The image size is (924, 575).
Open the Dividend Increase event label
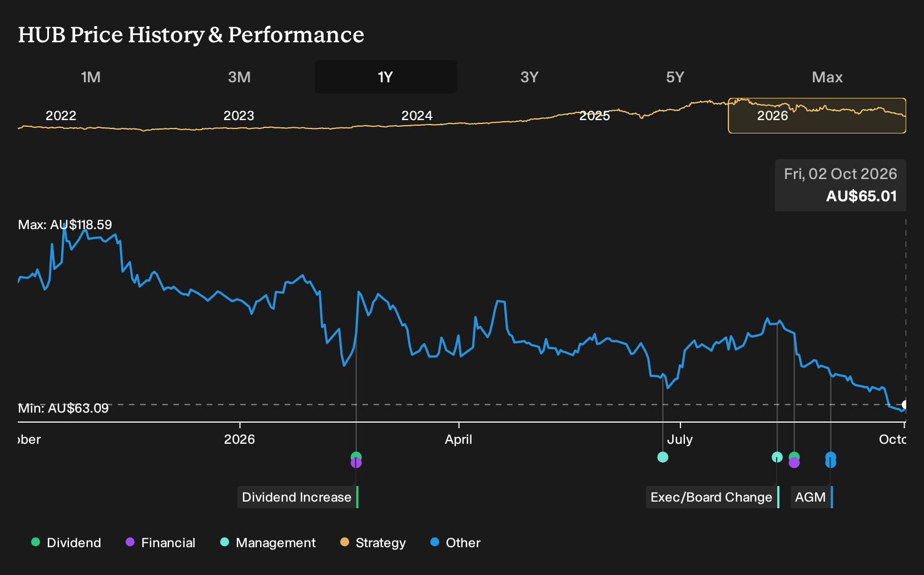click(x=297, y=497)
